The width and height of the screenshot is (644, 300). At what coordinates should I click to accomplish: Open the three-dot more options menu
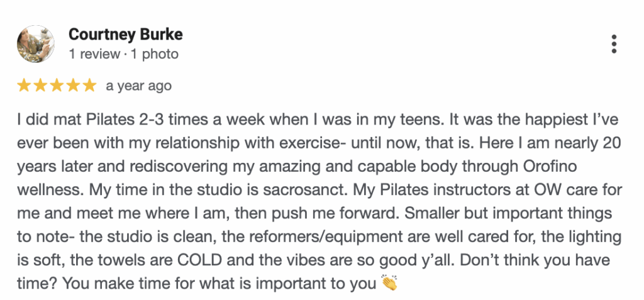[614, 44]
